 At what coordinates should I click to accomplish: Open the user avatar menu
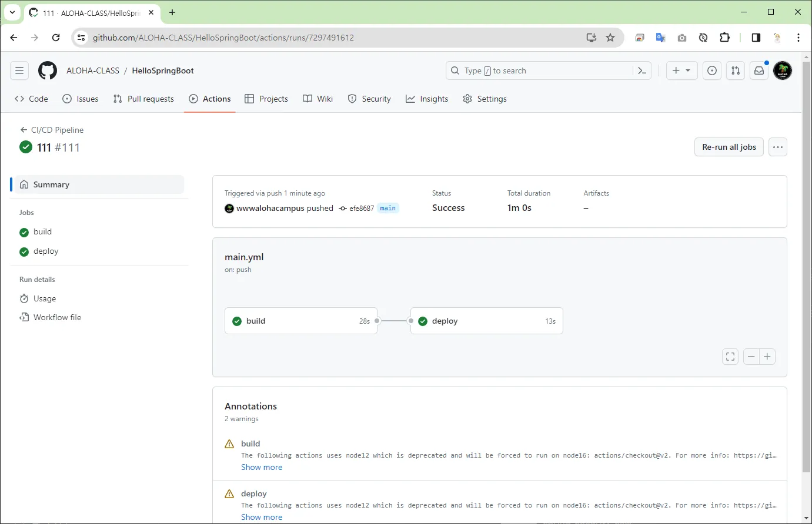tap(783, 70)
